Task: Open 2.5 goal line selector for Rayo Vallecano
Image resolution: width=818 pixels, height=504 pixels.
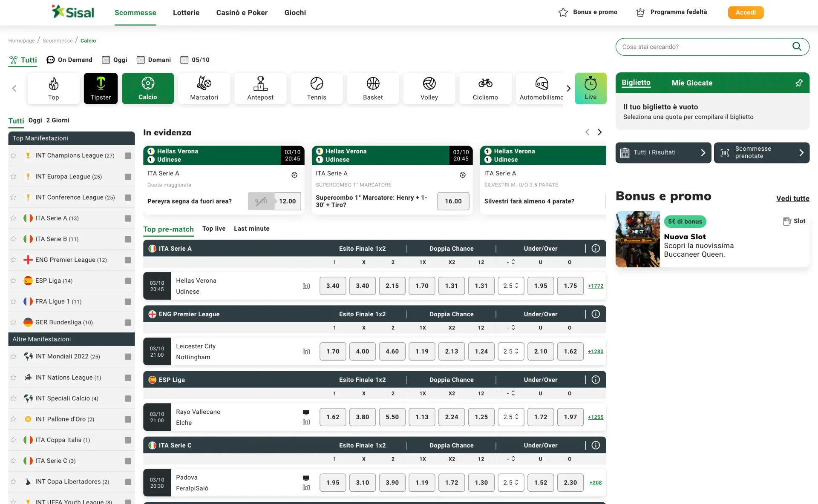Action: (511, 417)
